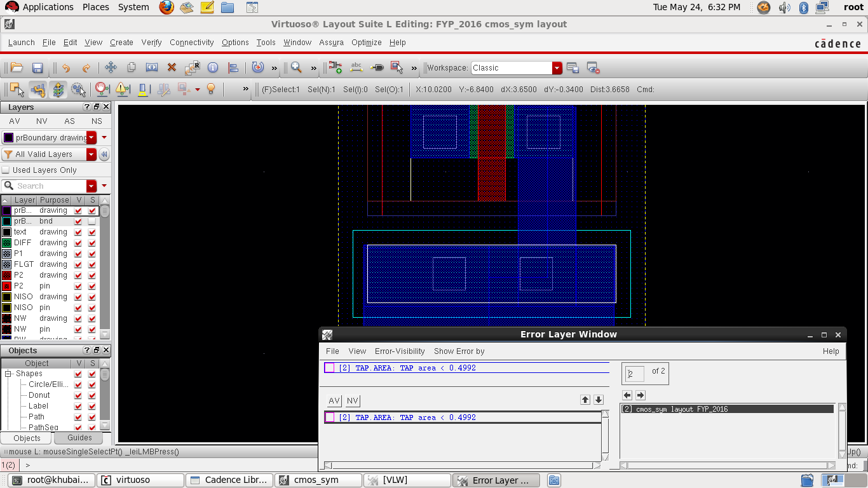Open Edit Properties via the blue info icon

(213, 68)
